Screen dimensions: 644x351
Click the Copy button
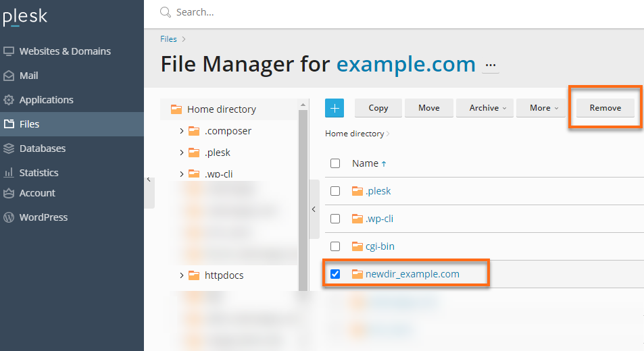coord(378,108)
